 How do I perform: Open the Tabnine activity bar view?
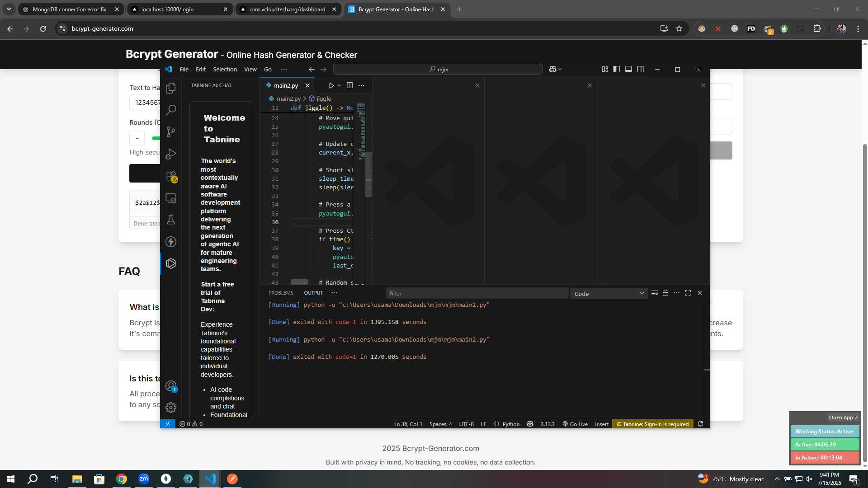tap(171, 263)
